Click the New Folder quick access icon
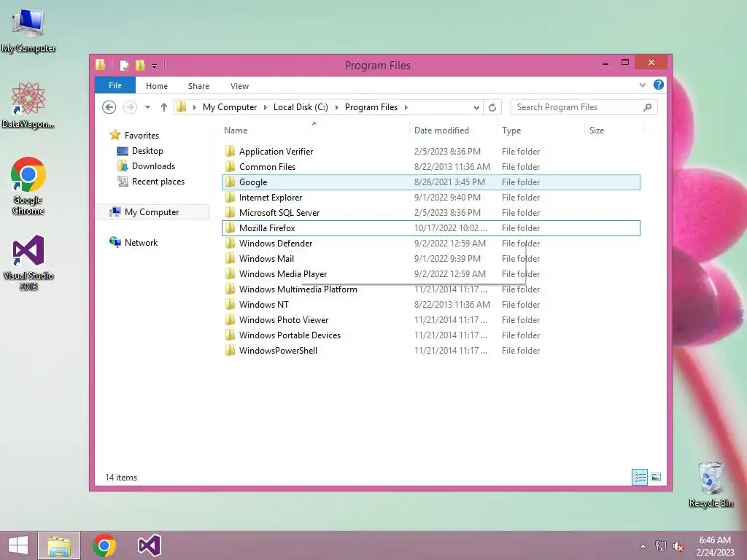This screenshot has width=747, height=560. pos(140,65)
